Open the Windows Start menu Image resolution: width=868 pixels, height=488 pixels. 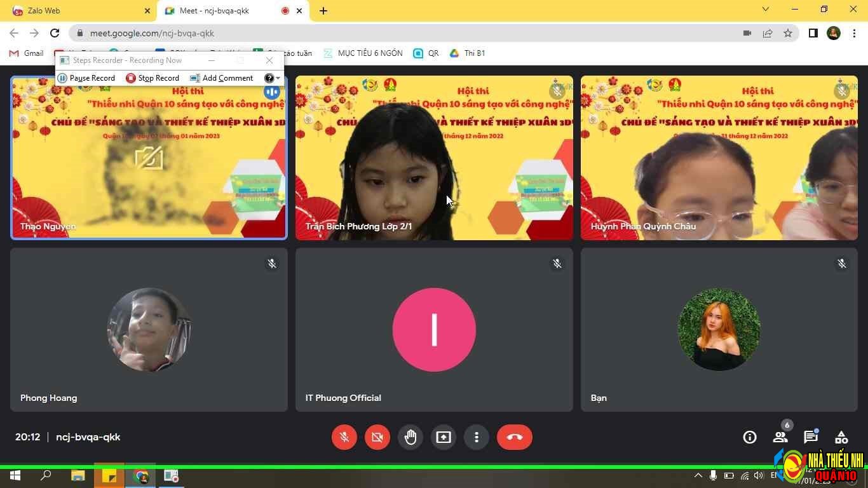tap(15, 475)
